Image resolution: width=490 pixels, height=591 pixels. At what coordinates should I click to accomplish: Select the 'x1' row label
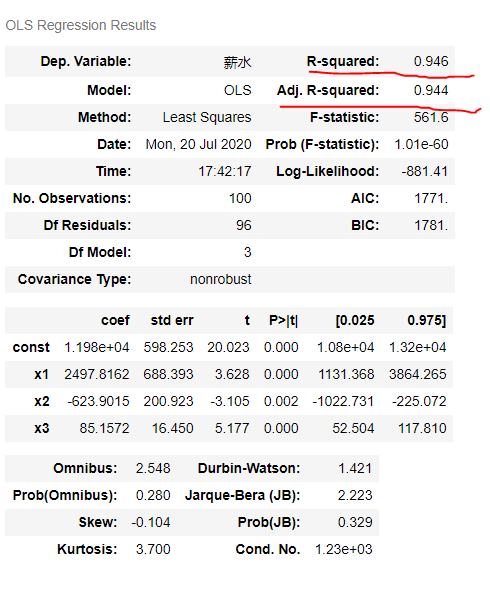(41, 374)
